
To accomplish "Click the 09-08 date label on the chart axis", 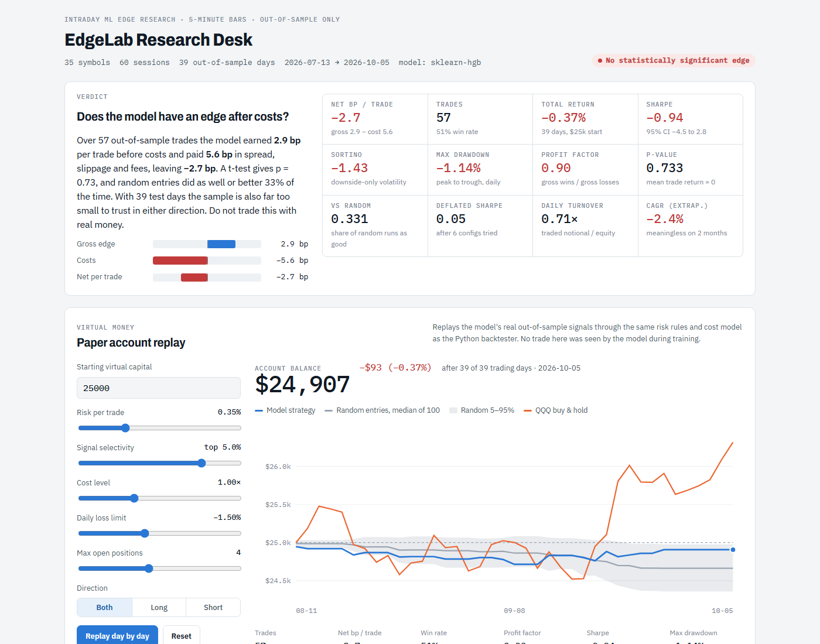I will pyautogui.click(x=514, y=611).
